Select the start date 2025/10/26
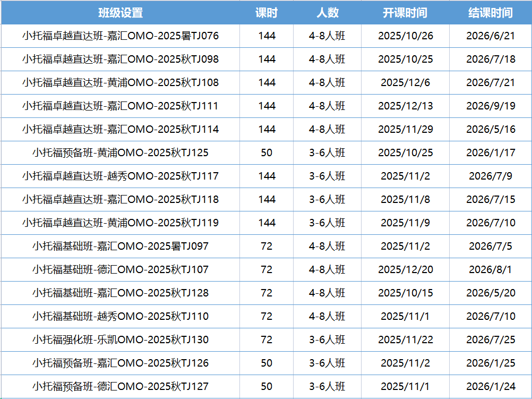This screenshot has width=532, height=399. pyautogui.click(x=405, y=36)
